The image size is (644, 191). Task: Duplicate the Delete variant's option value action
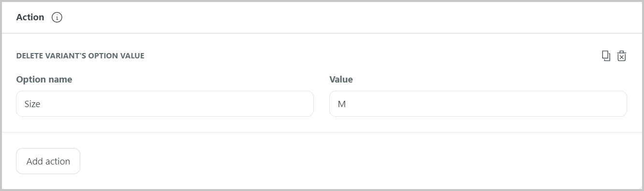click(x=606, y=56)
